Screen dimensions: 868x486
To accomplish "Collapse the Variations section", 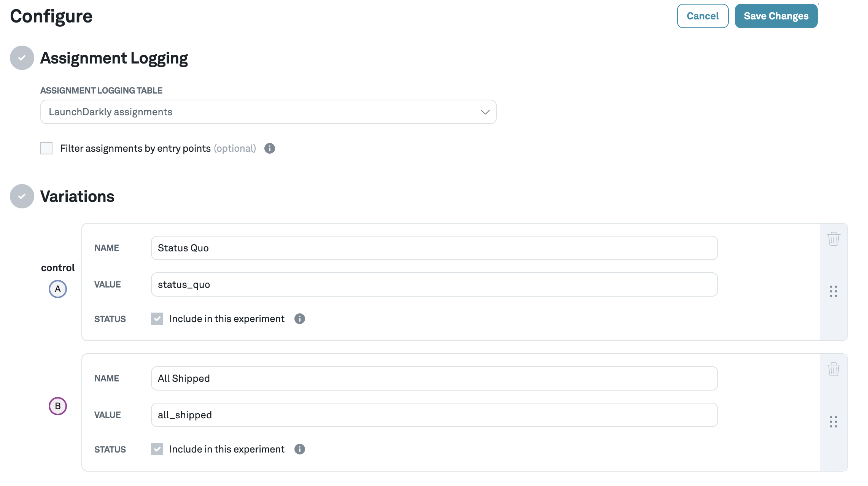I will [x=22, y=197].
